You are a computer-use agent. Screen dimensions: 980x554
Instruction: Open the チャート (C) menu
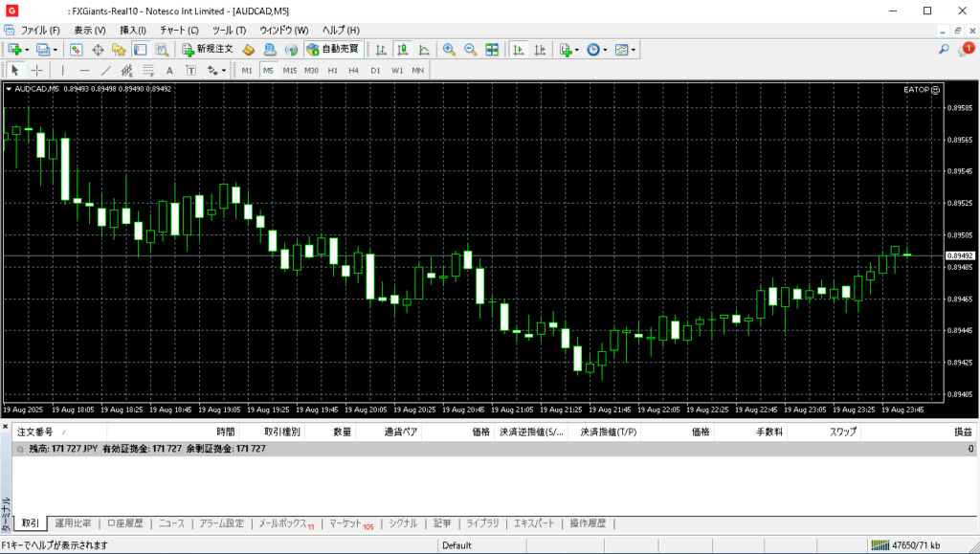(x=179, y=31)
